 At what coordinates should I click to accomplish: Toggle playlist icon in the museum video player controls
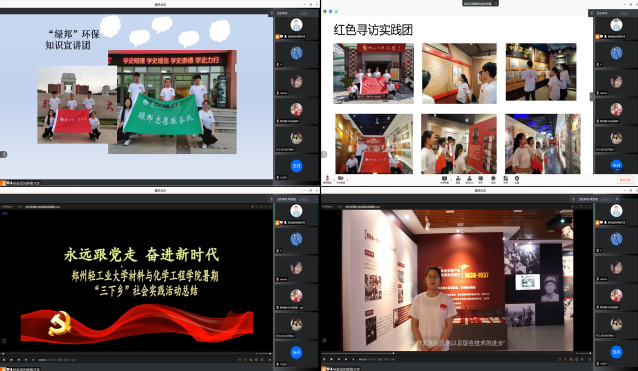[x=590, y=360]
